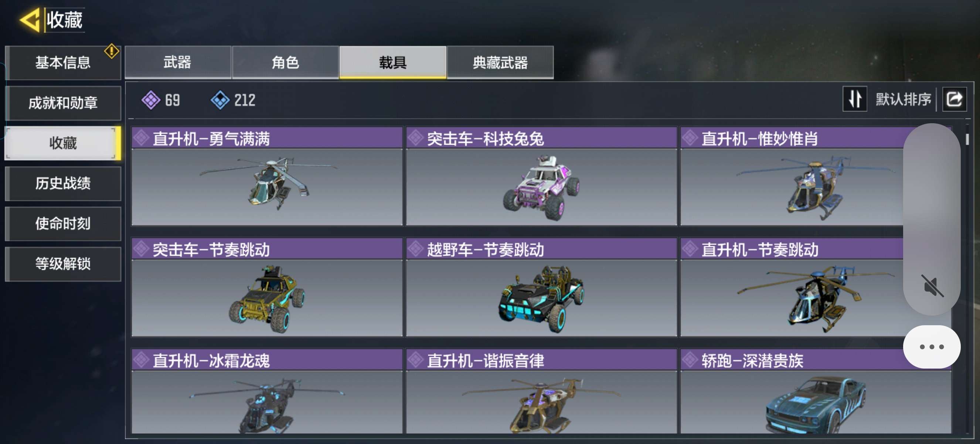Open the 典藏武器 tab

[x=500, y=62]
